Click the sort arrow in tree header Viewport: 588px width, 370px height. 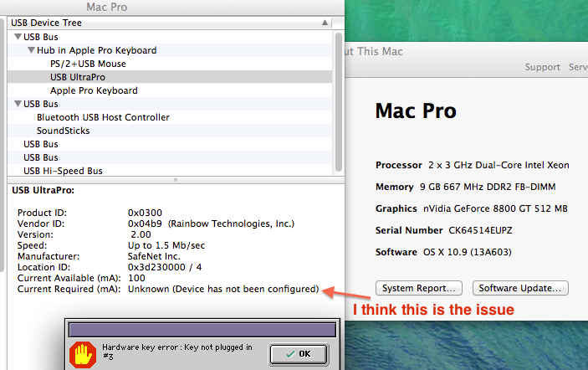point(325,23)
